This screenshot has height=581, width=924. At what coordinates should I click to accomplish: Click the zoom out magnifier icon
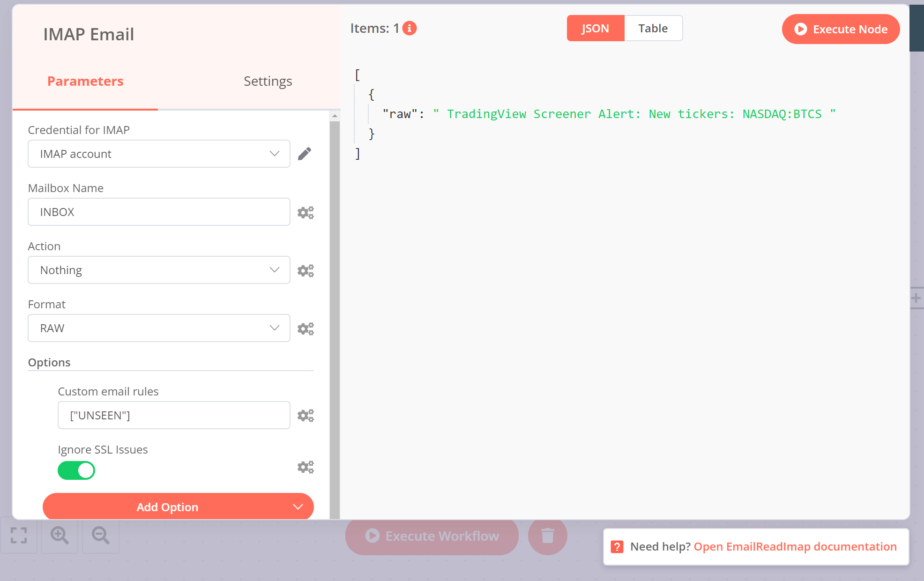tap(100, 536)
